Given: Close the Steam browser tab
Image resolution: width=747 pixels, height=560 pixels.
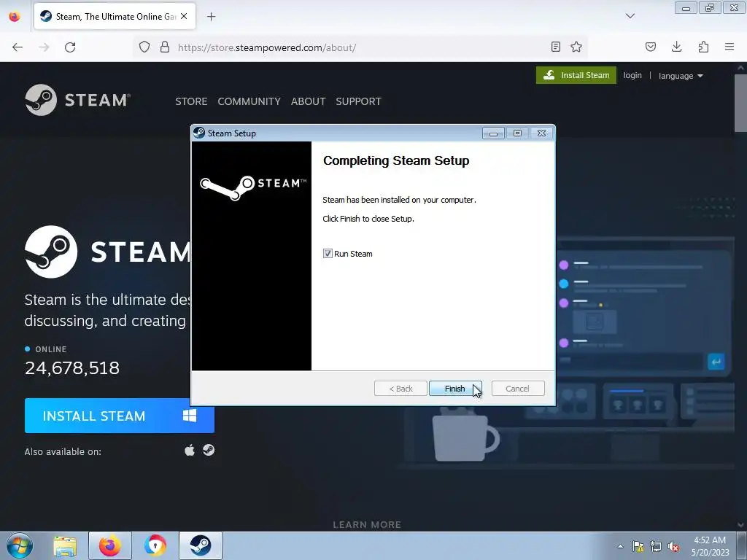Looking at the screenshot, I should 184,16.
